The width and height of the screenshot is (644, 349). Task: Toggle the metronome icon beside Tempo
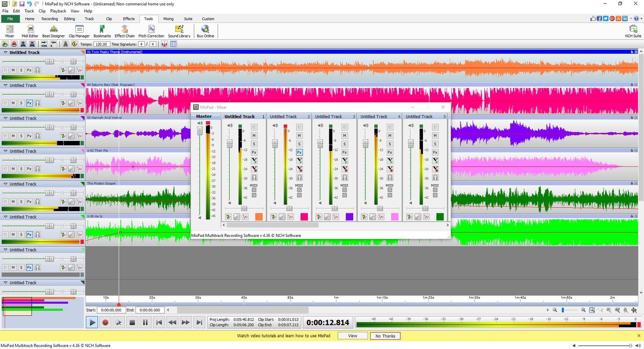click(x=65, y=44)
